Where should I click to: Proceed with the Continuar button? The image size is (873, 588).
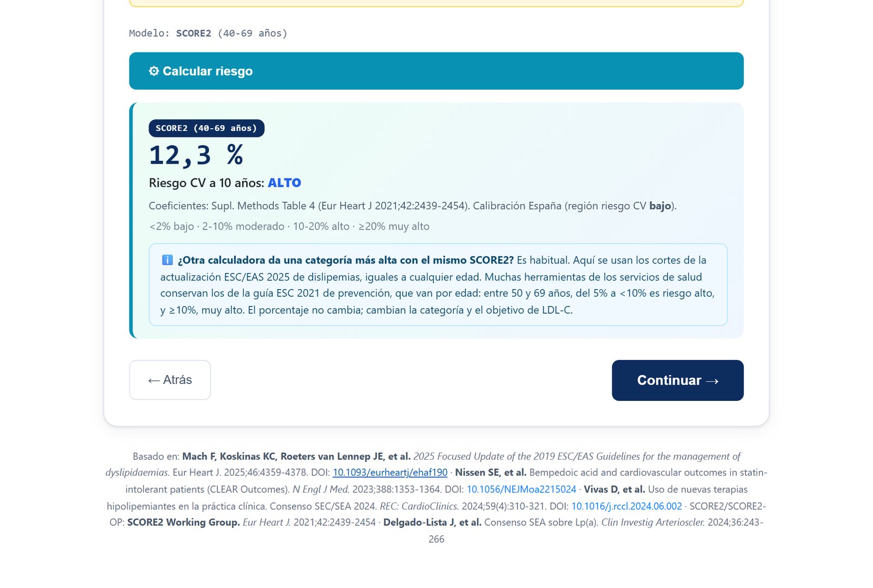click(x=678, y=380)
